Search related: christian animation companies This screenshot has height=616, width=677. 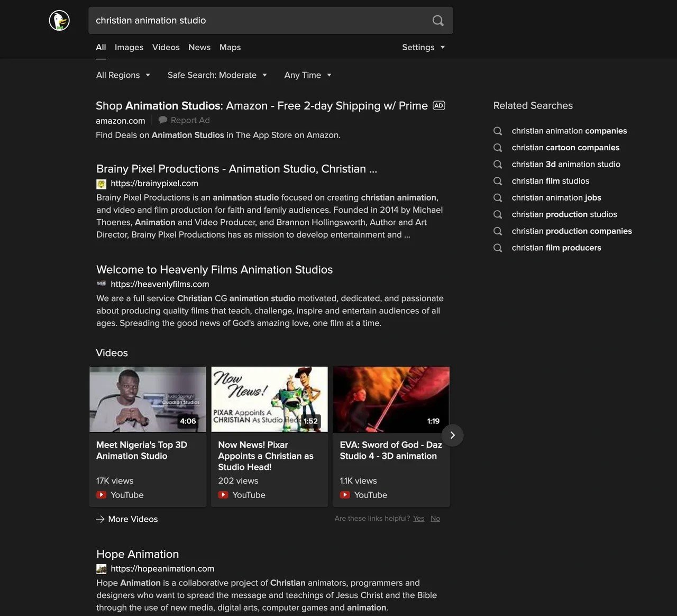pyautogui.click(x=569, y=131)
